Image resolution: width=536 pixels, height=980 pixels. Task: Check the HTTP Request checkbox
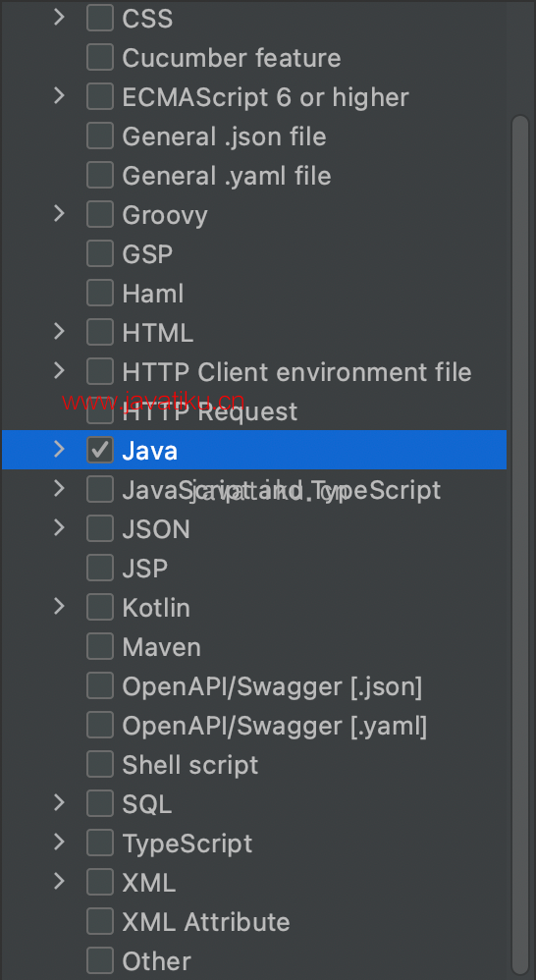[x=100, y=411]
